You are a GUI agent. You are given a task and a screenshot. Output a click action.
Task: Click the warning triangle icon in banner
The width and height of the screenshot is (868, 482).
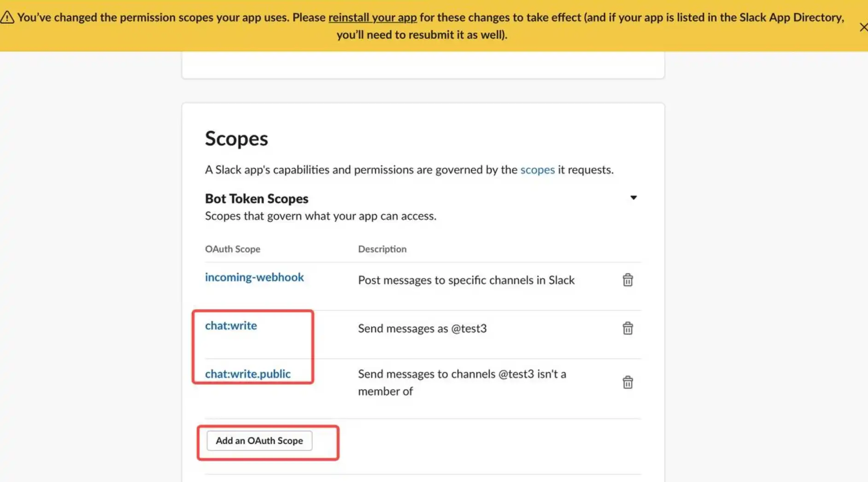tap(7, 18)
